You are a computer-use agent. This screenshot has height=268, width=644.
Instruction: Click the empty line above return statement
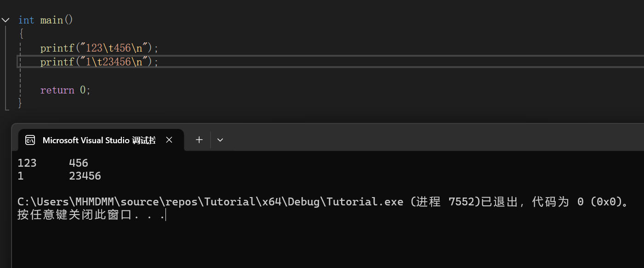tap(331, 76)
